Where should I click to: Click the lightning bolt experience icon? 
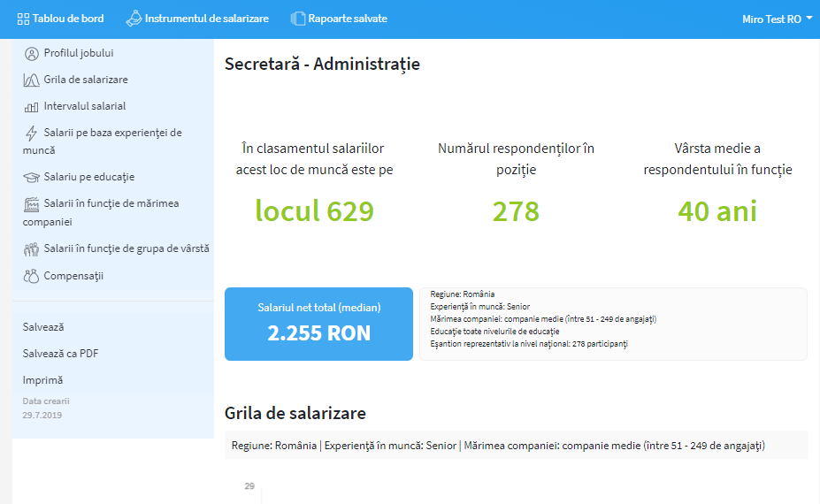point(31,134)
